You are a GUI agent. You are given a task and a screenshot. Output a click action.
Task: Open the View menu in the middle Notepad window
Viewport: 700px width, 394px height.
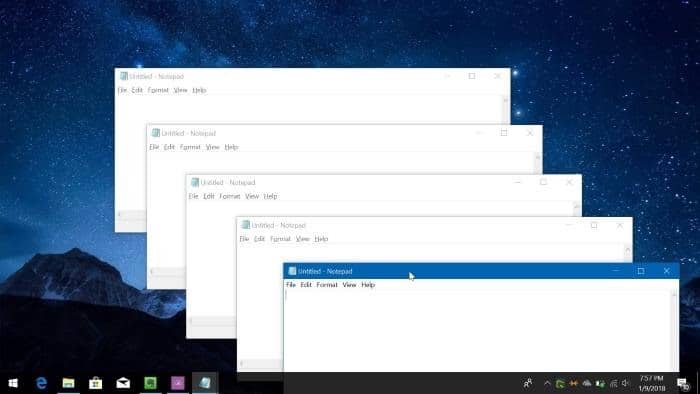(x=252, y=196)
